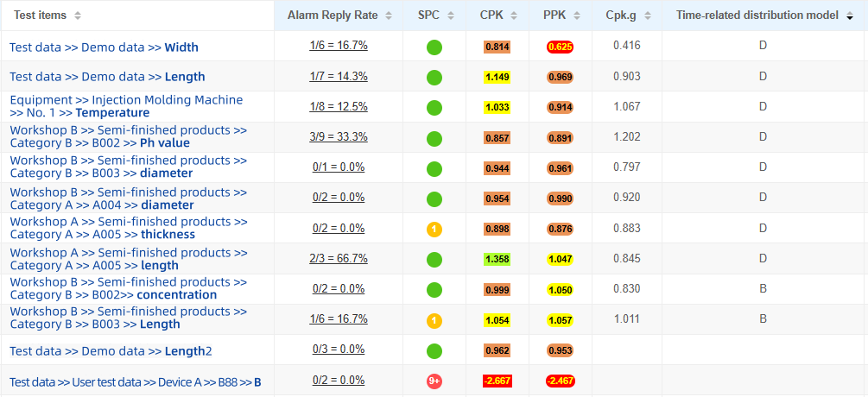The height and width of the screenshot is (397, 868).
Task: Click PPK value 0.969
Action: tap(560, 77)
